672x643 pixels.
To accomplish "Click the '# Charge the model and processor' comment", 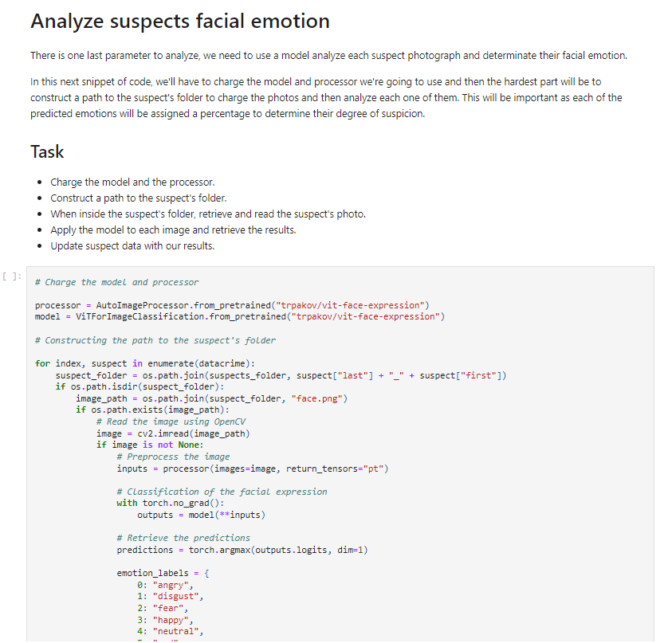I will [116, 282].
